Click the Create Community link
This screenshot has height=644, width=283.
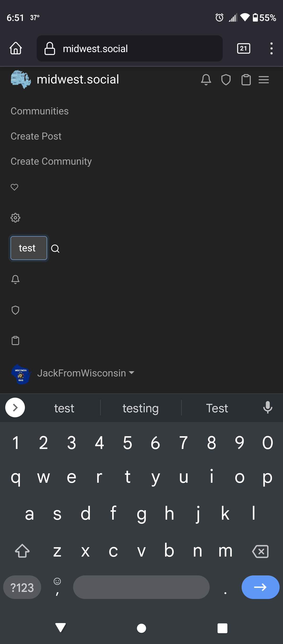click(x=51, y=161)
